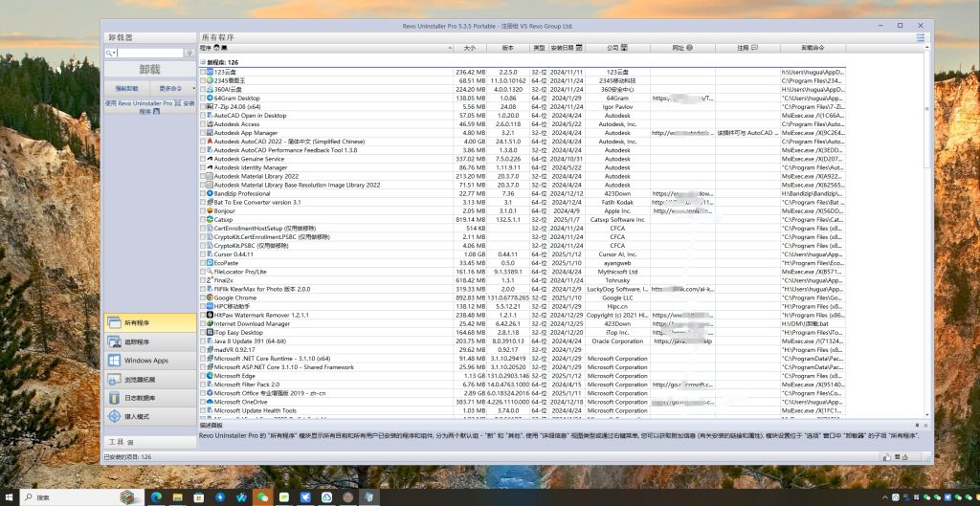Switch to 猎人模式 module
Screen dimensions: 980x506
coord(149,416)
